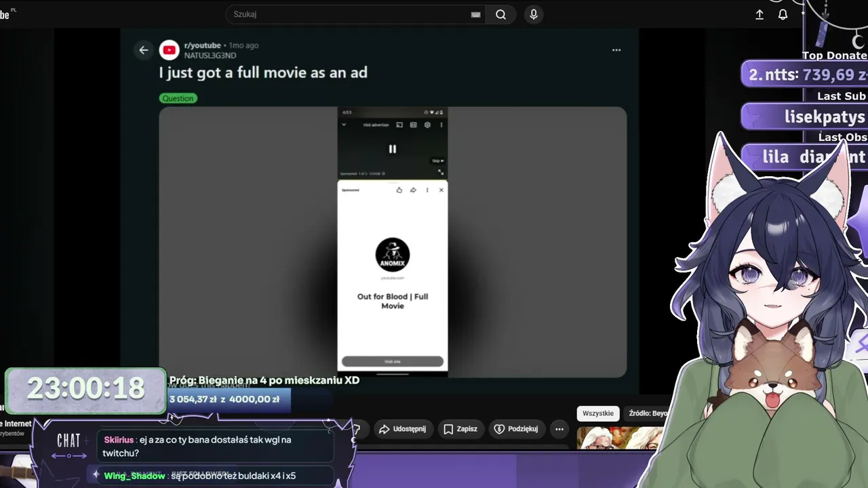Click post title 'I just got a full movie as an ad'
The image size is (868, 488).
pos(263,73)
